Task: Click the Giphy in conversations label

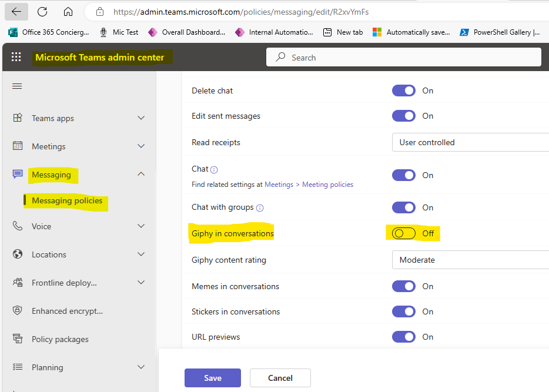Action: [x=233, y=233]
